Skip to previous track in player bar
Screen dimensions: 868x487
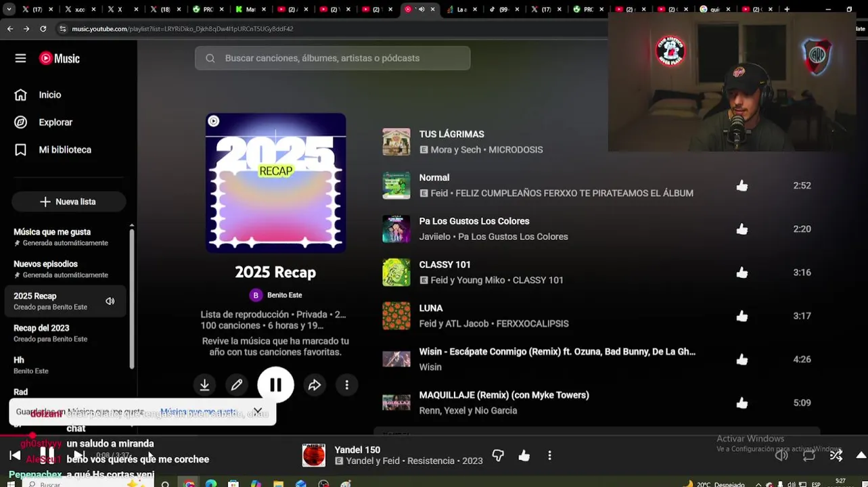click(15, 455)
